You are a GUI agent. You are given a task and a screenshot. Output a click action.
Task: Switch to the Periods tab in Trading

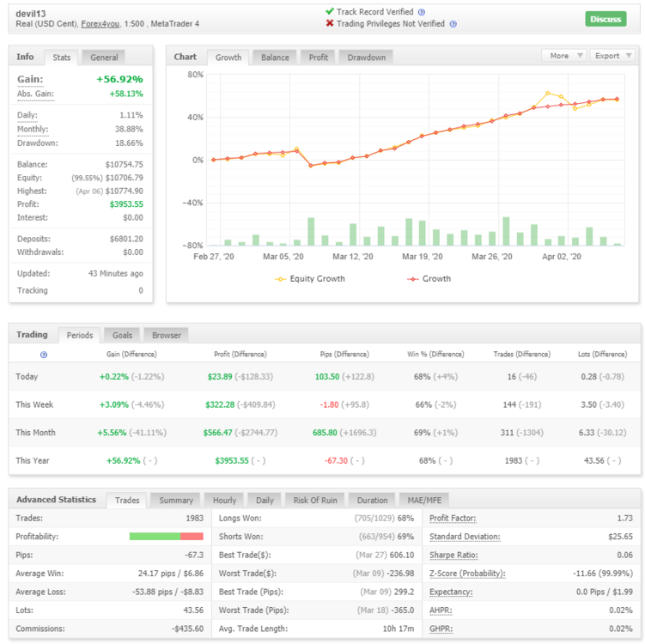pyautogui.click(x=79, y=335)
